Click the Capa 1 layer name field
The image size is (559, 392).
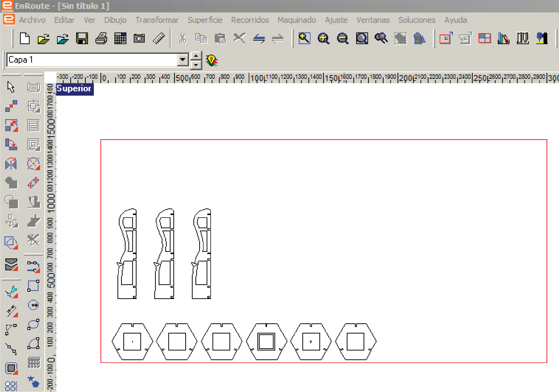pyautogui.click(x=93, y=60)
